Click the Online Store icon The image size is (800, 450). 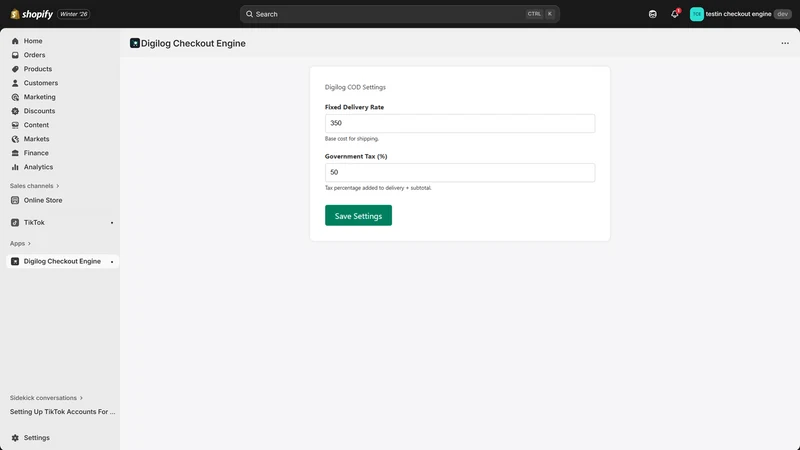pos(15,200)
